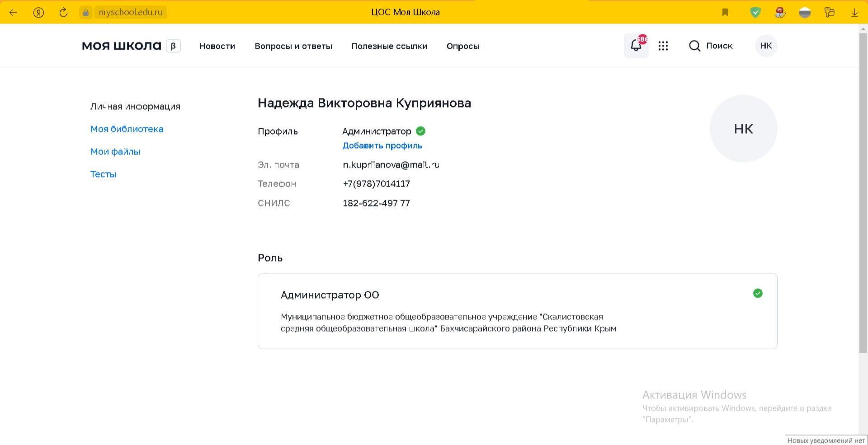This screenshot has width=868, height=445.
Task: Open the green shield protection icon
Action: pyautogui.click(x=755, y=12)
